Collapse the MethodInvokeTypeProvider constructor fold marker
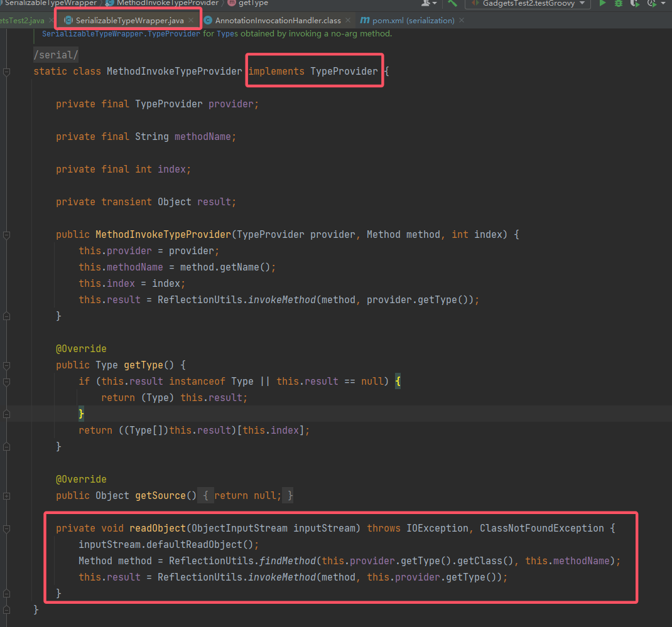 [x=6, y=235]
